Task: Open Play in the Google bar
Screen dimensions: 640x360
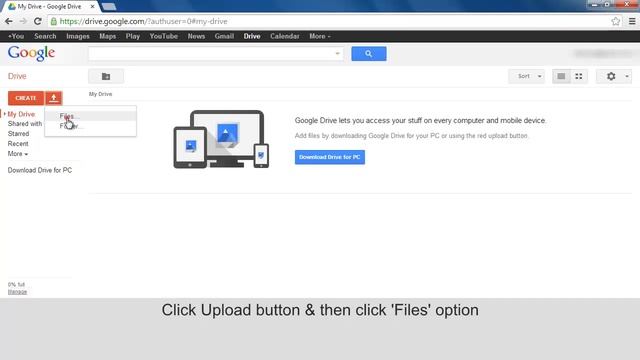Action: (x=133, y=36)
